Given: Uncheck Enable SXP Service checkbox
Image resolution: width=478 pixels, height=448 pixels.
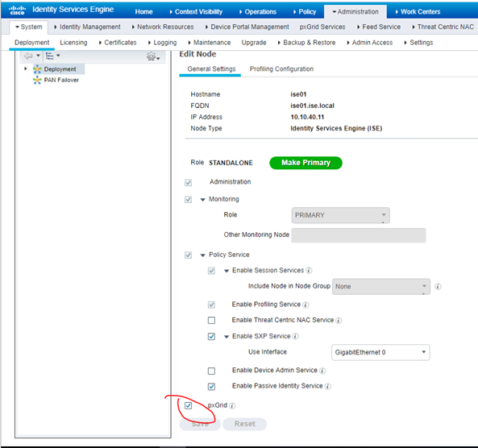Looking at the screenshot, I should (x=211, y=337).
